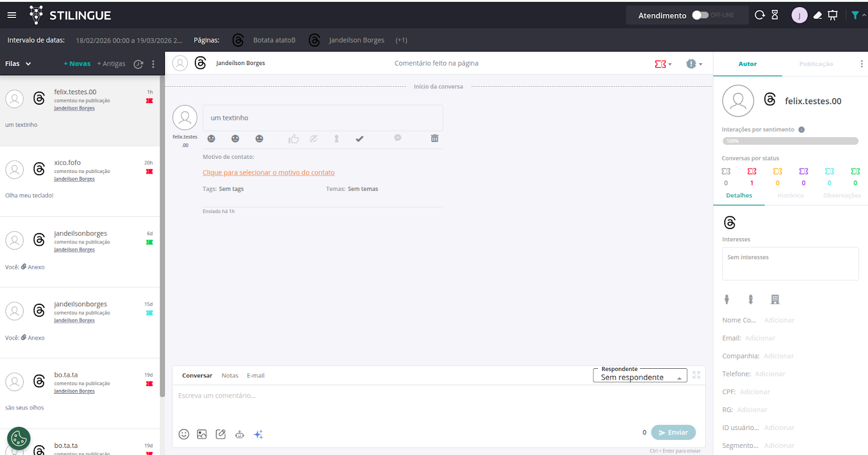Click the Enviar button

tap(673, 432)
